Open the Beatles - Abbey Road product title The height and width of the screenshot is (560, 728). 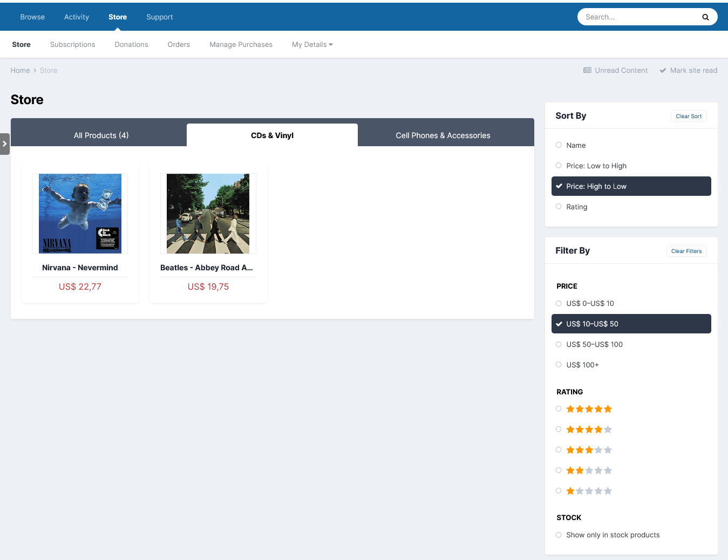(x=207, y=268)
